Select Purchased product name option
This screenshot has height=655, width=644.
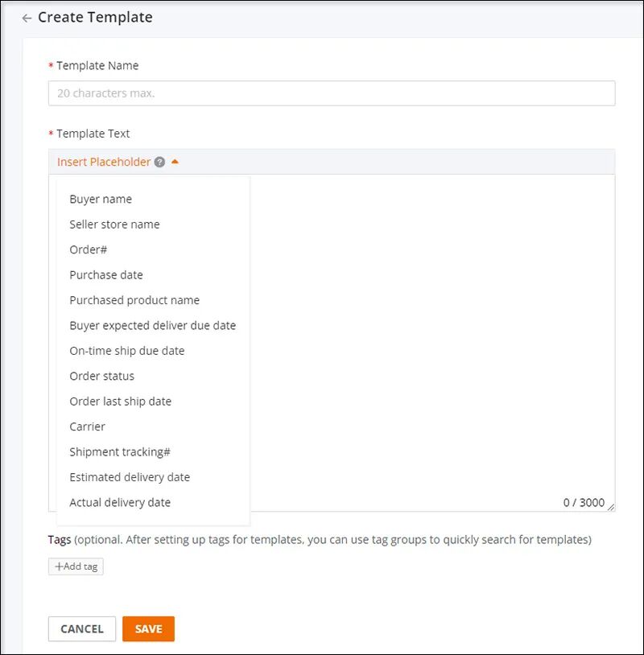click(x=134, y=300)
